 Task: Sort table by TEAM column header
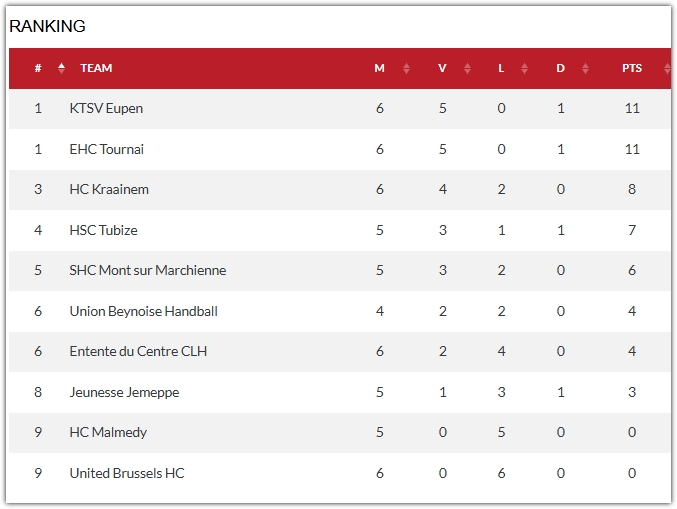click(x=96, y=69)
